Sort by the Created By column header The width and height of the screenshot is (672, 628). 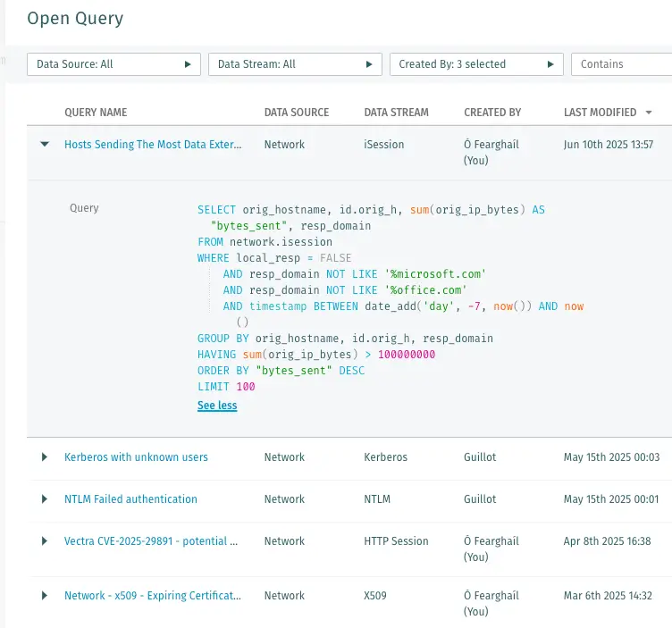pyautogui.click(x=492, y=113)
